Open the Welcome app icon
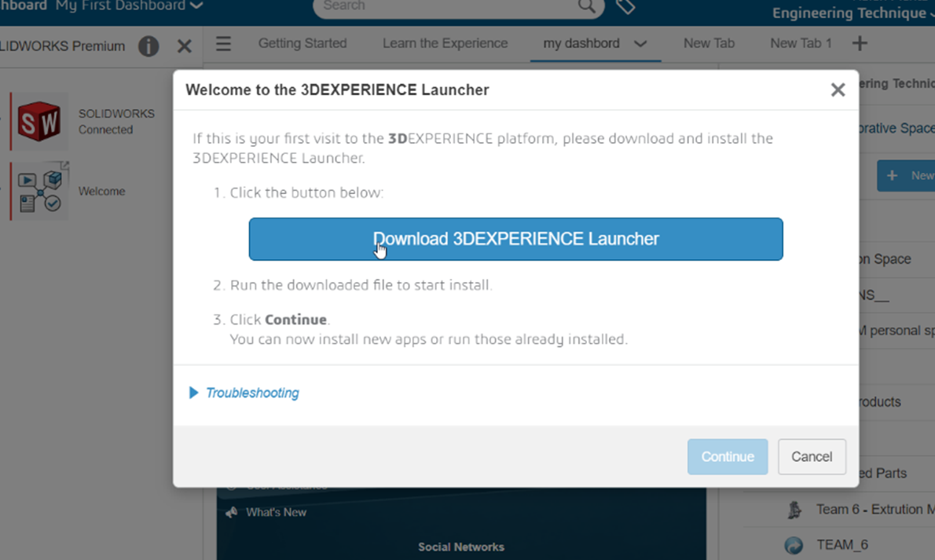 click(x=39, y=191)
